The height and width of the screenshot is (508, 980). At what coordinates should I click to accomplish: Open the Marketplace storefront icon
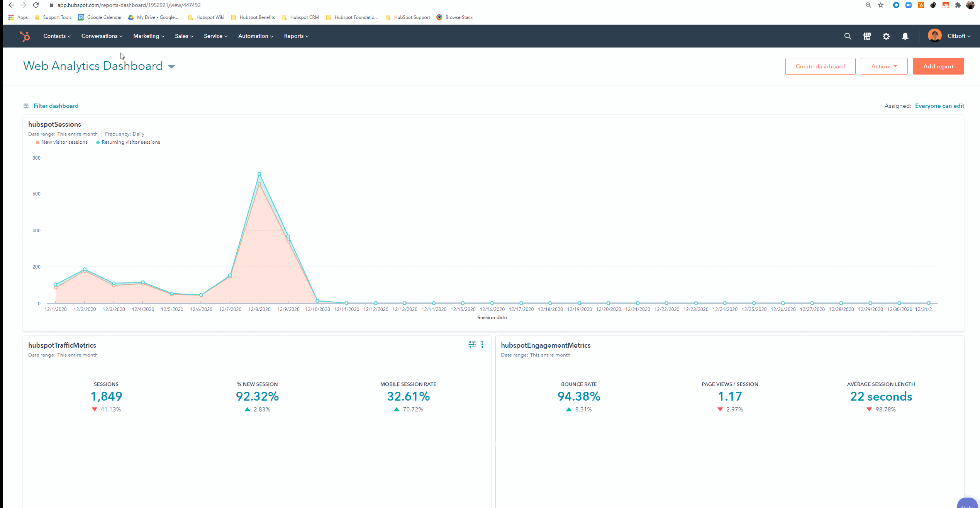(867, 36)
